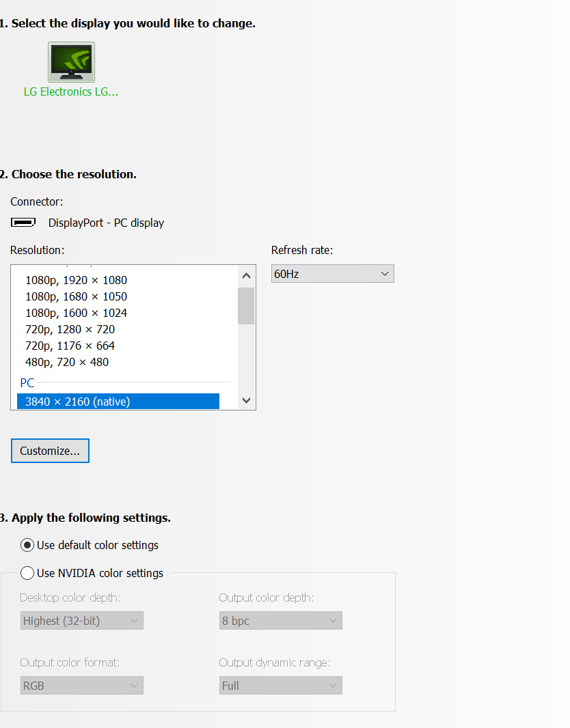Click the resolution list scrollbar thumb
The width and height of the screenshot is (570, 728).
(246, 306)
